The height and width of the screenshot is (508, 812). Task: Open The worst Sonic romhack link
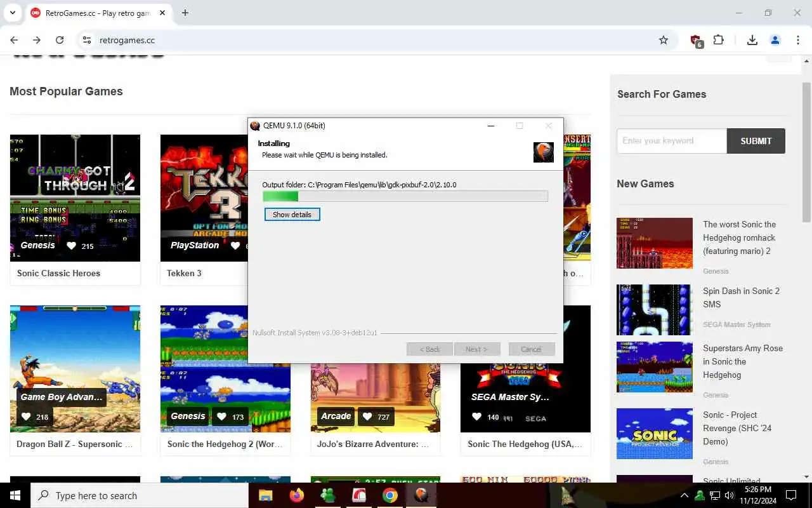coord(739,237)
